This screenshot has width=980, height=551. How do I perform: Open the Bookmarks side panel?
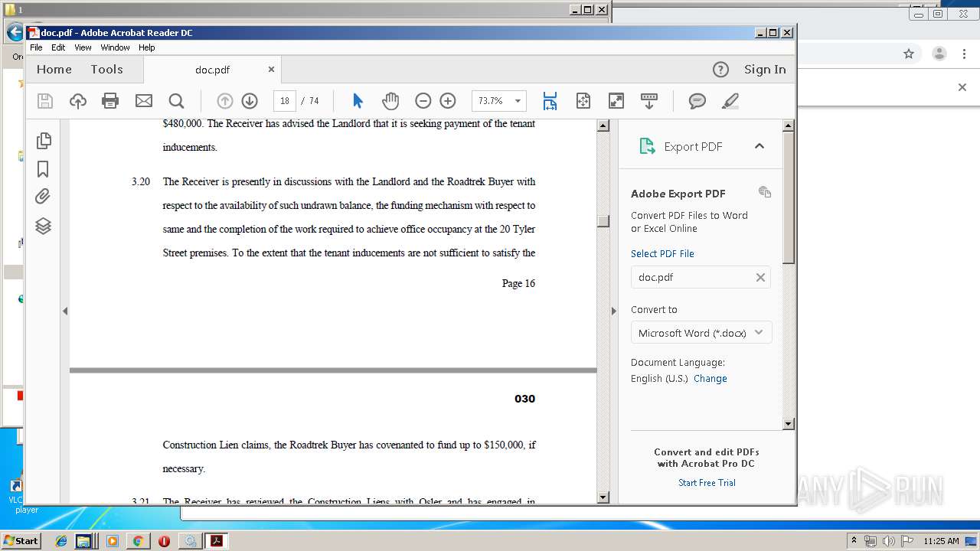[44, 169]
